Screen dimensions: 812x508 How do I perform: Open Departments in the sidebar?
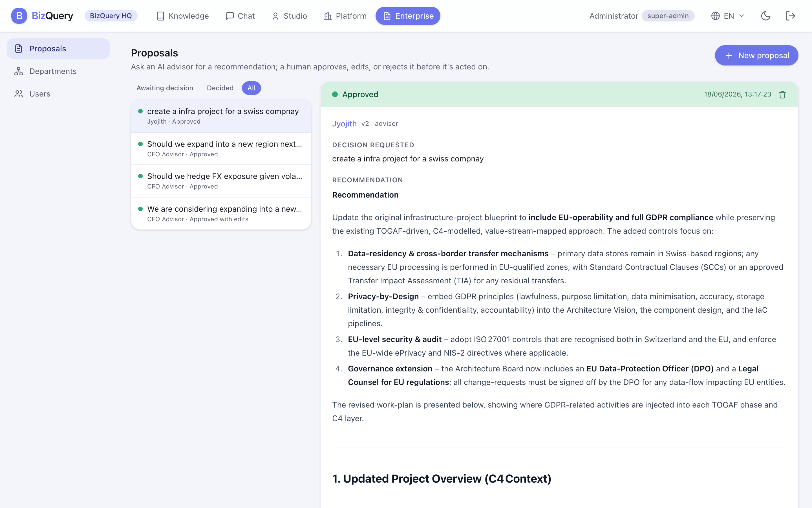coord(58,71)
